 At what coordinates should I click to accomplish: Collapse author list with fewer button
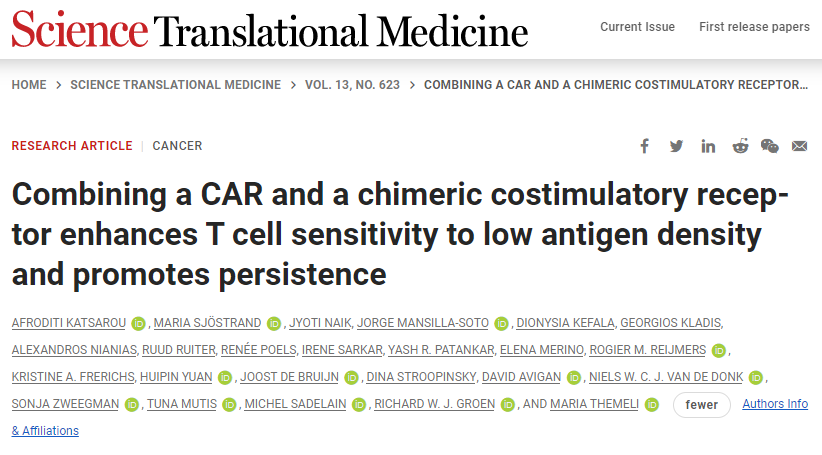point(701,405)
